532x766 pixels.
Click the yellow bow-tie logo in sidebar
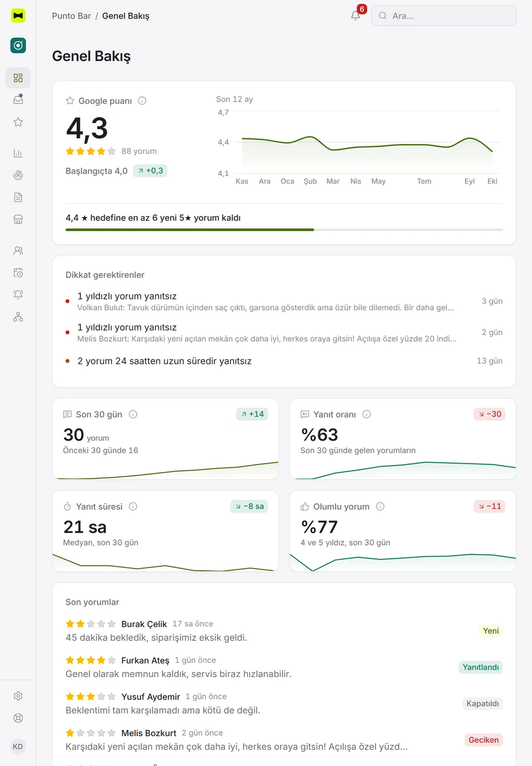[x=18, y=16]
